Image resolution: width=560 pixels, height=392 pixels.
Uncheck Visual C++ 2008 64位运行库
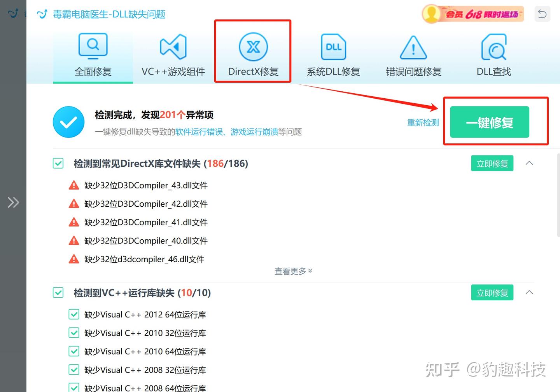(x=74, y=387)
